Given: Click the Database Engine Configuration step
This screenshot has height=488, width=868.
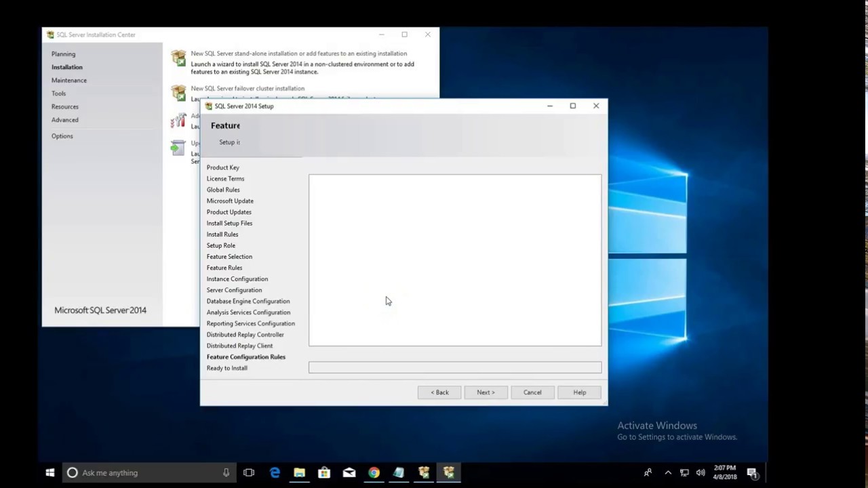Looking at the screenshot, I should click(x=248, y=302).
